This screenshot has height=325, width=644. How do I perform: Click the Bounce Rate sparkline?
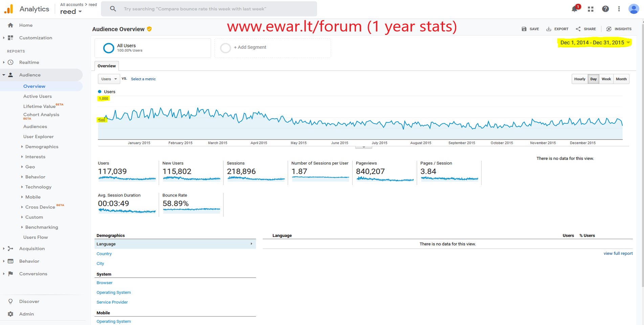(191, 210)
